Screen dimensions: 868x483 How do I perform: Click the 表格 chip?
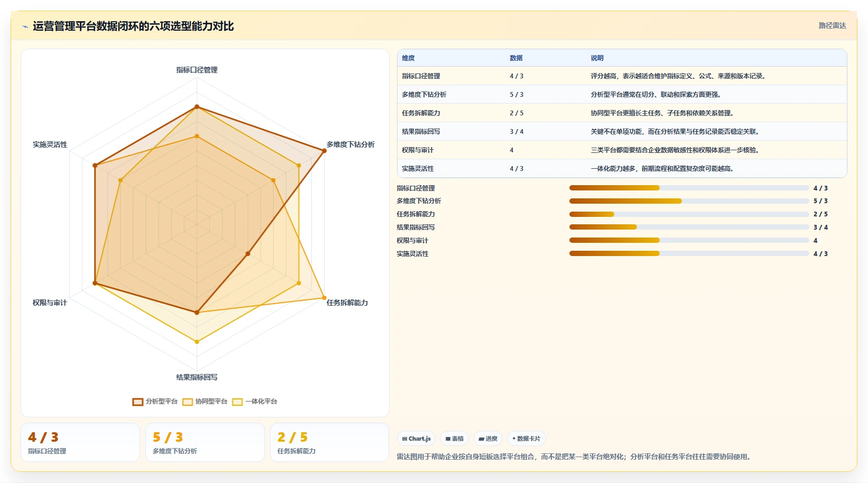tap(455, 439)
